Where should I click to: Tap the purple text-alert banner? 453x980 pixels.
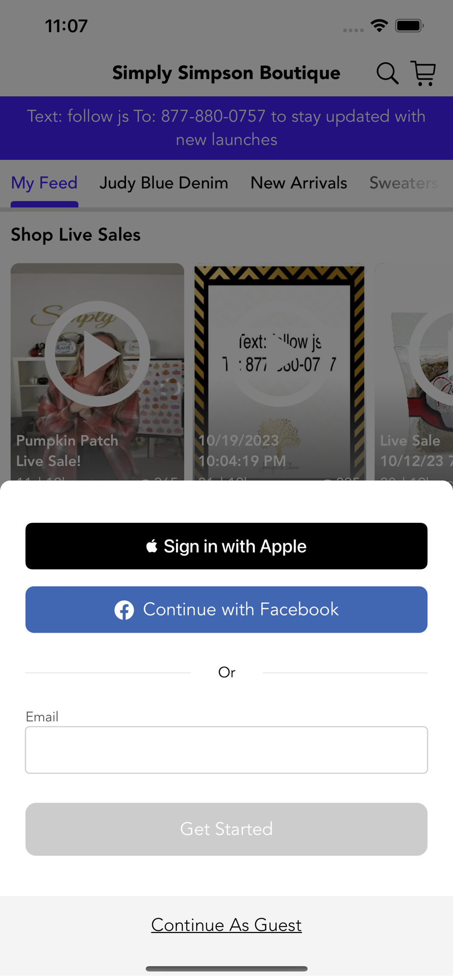[x=226, y=128]
